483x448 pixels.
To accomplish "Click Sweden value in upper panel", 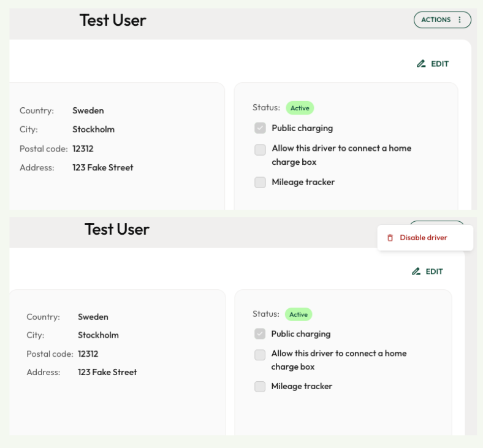I will click(x=88, y=110).
